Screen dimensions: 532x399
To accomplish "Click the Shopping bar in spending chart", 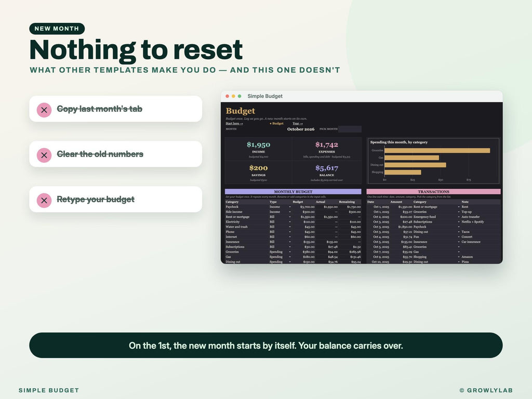I will (403, 172).
